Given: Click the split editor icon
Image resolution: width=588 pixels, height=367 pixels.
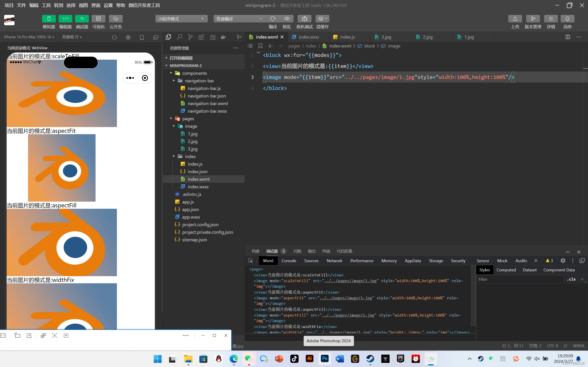Looking at the screenshot, I should [568, 37].
